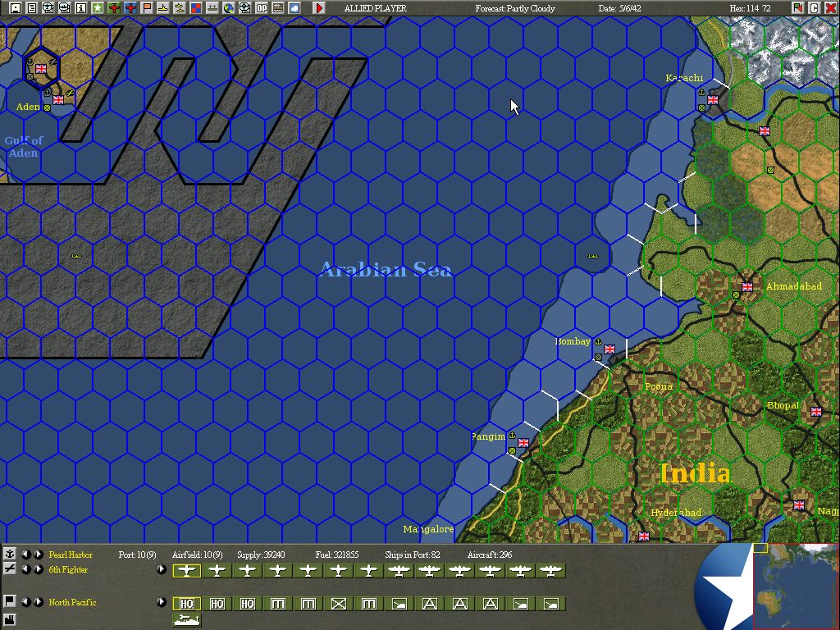
Task: Click the 'C' button at top right
Action: pyautogui.click(x=815, y=8)
